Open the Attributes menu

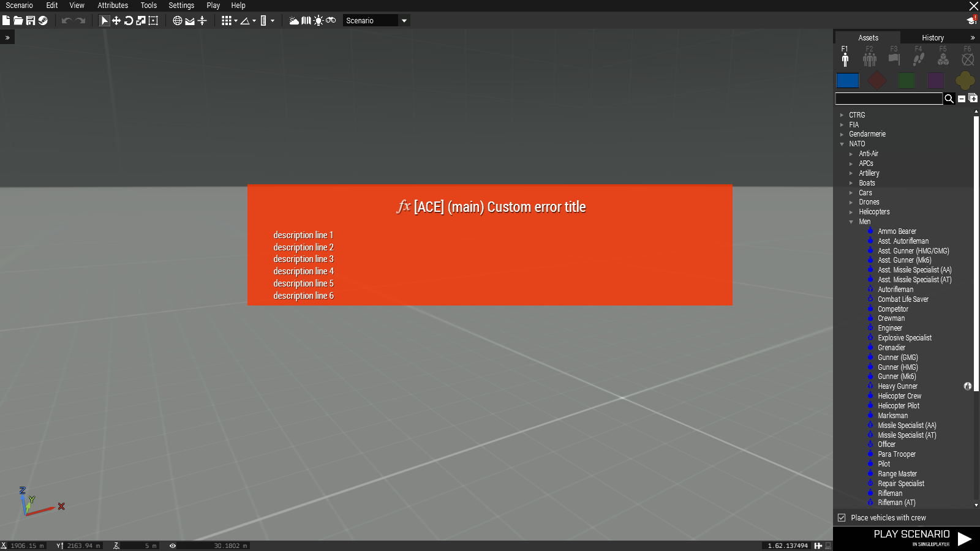(x=113, y=6)
